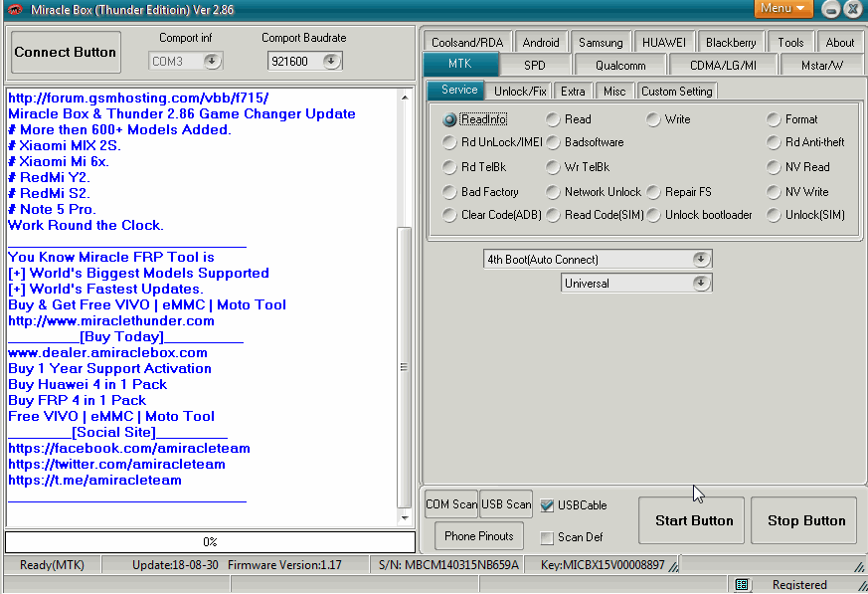Open the Custom Setting sub-tab

pyautogui.click(x=677, y=92)
